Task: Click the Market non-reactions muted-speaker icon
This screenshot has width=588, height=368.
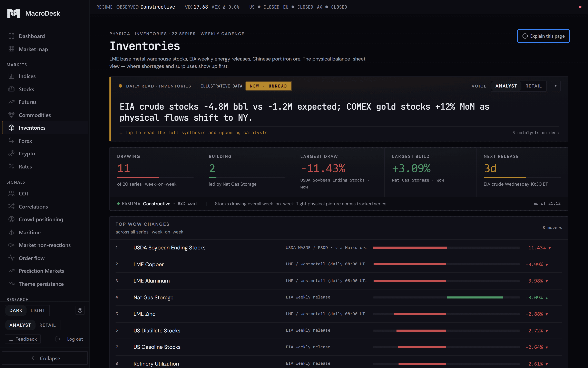Action: (x=11, y=245)
